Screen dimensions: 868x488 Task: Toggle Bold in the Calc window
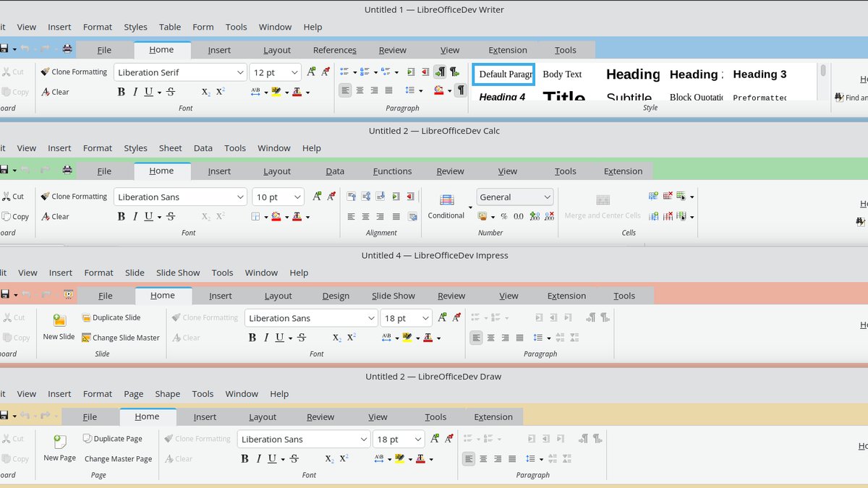pyautogui.click(x=122, y=216)
